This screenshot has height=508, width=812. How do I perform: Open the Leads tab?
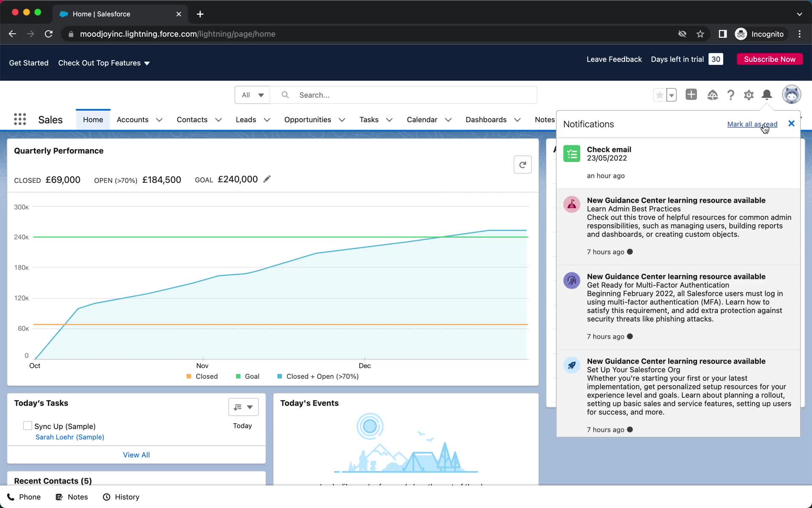point(246,120)
